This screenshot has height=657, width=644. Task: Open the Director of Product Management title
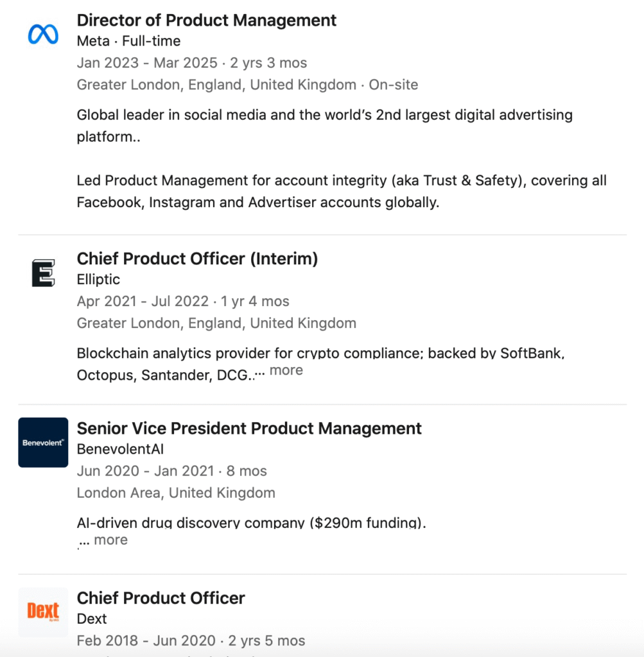(x=206, y=21)
